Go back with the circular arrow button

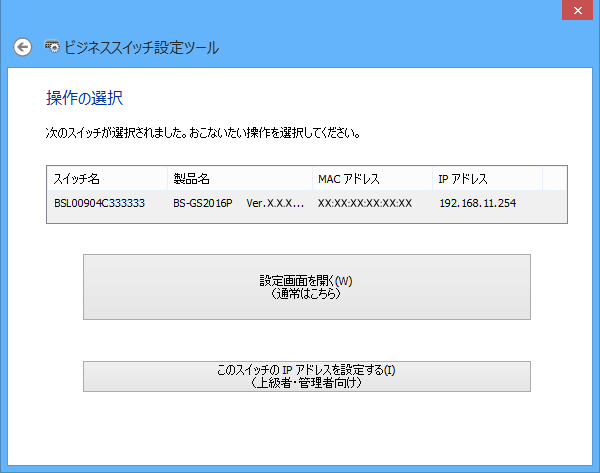23,47
